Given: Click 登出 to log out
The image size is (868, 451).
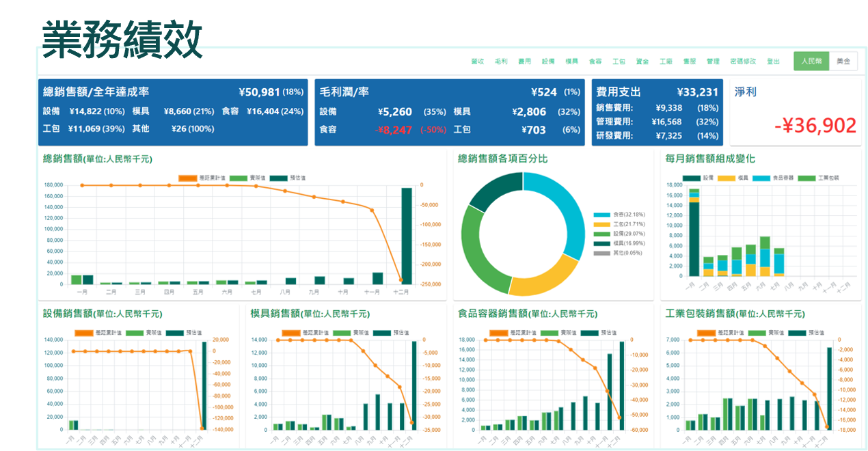Looking at the screenshot, I should point(773,61).
